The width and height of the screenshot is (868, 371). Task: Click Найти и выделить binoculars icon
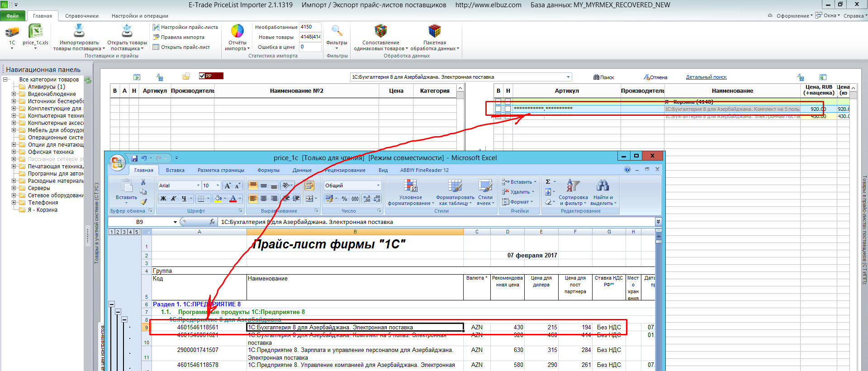point(602,185)
